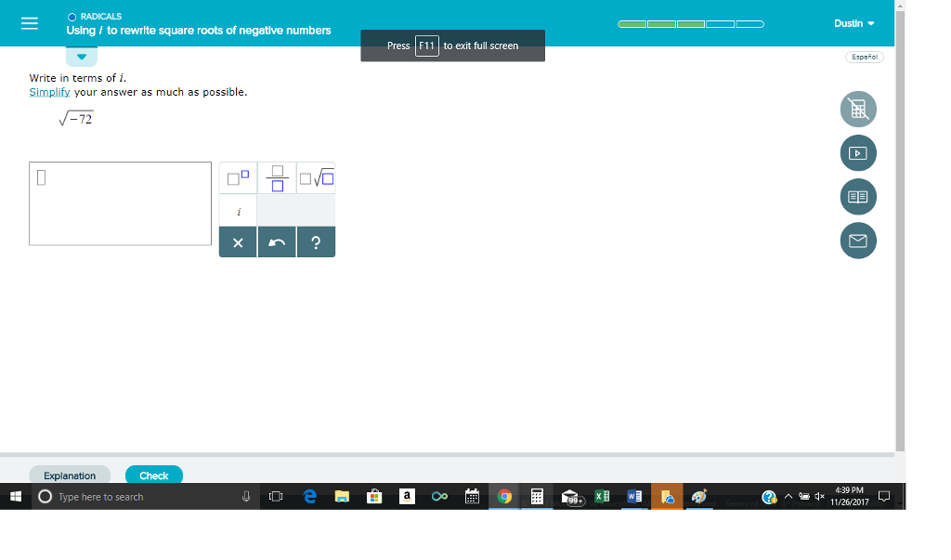Viewport: 951px width, 560px height.
Task: Follow the Simplify hyperlink
Action: [49, 91]
